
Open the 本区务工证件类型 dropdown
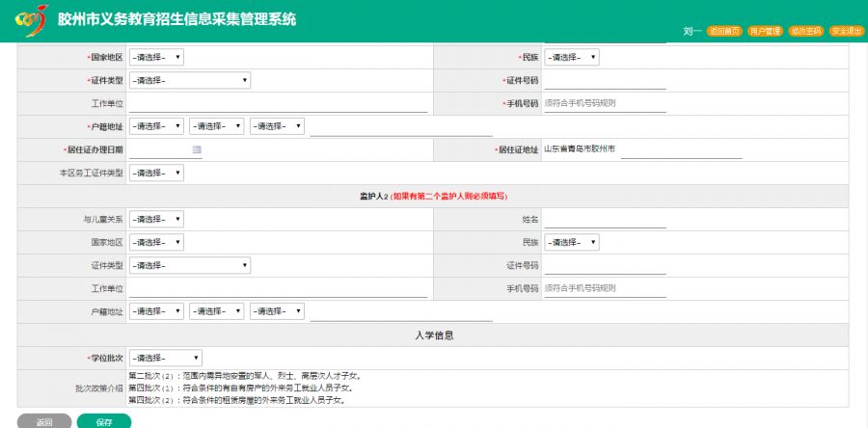[156, 174]
